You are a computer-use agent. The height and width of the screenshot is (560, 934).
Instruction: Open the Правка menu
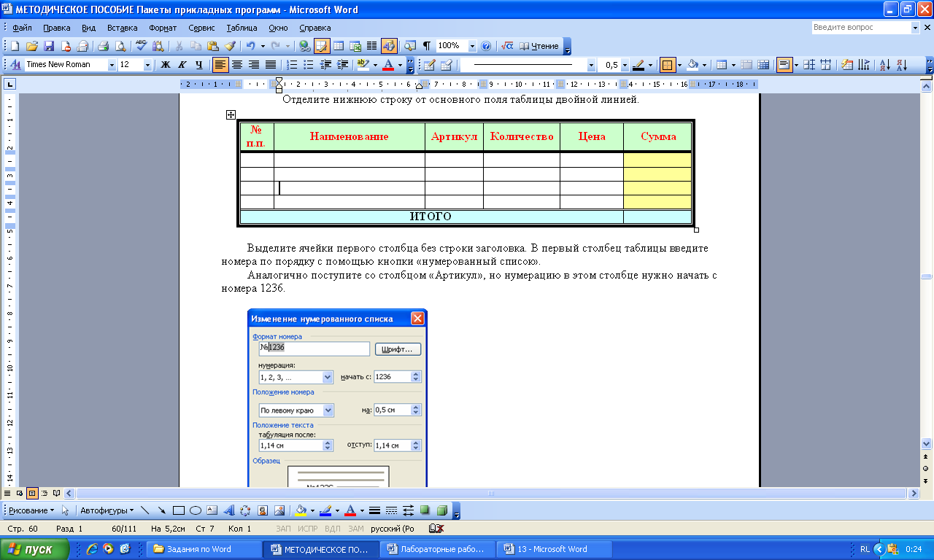coord(57,28)
